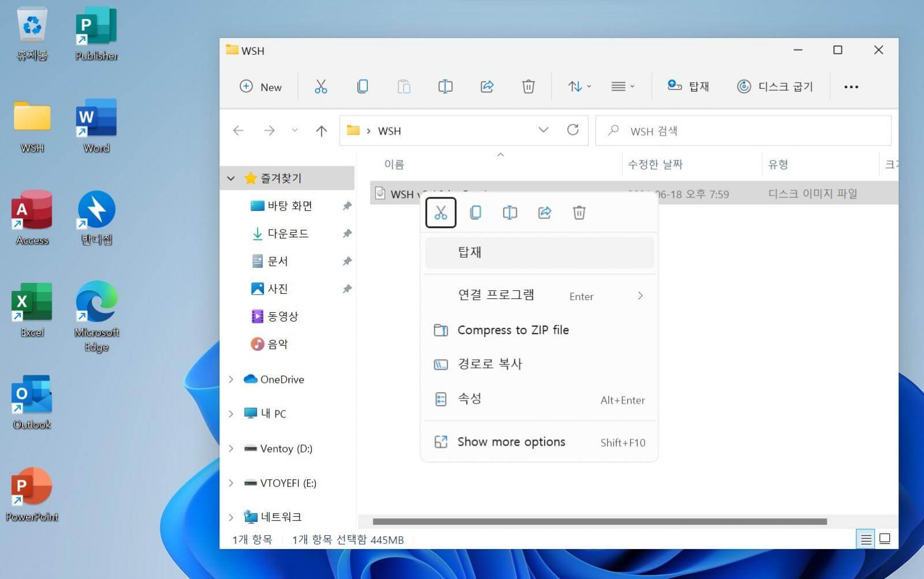The height and width of the screenshot is (579, 924).
Task: Select the Publisher desktop shortcut
Action: (x=96, y=35)
